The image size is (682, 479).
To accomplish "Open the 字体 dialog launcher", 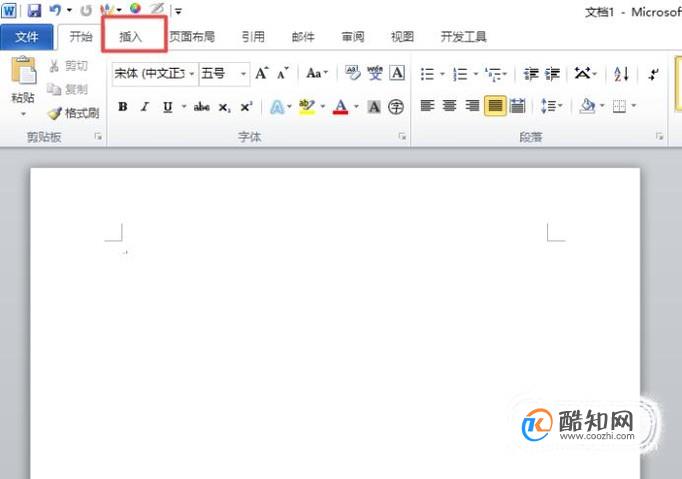I will (x=402, y=137).
